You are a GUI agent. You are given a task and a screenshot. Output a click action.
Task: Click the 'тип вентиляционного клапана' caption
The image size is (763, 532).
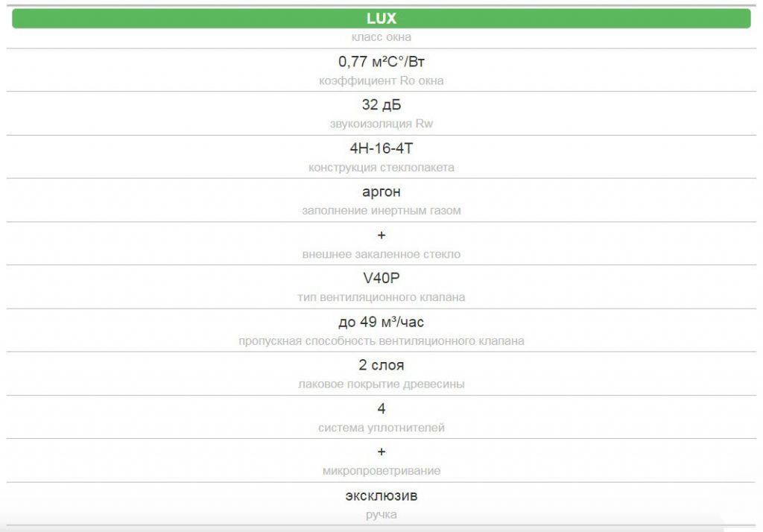(x=381, y=297)
